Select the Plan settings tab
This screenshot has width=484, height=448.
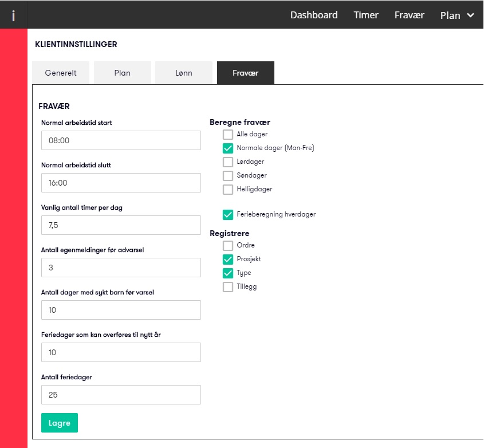(122, 73)
